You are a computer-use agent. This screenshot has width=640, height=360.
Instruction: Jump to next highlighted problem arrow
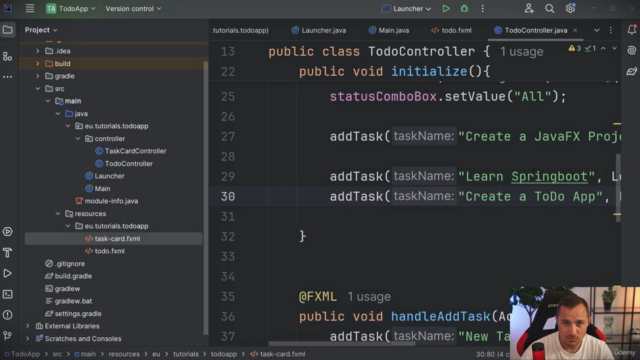(x=614, y=49)
